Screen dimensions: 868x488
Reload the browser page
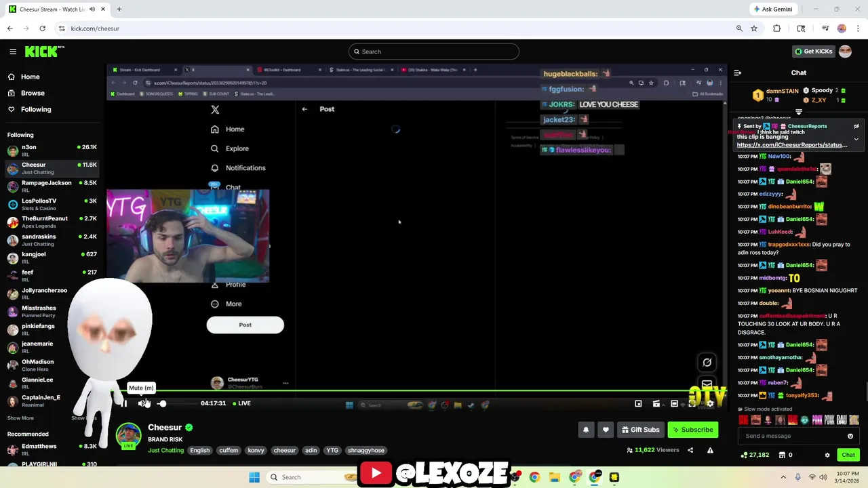point(42,28)
